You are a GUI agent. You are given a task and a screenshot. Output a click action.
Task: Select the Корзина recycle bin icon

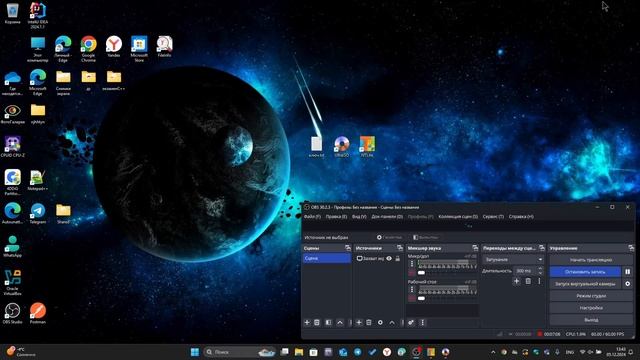pyautogui.click(x=12, y=13)
